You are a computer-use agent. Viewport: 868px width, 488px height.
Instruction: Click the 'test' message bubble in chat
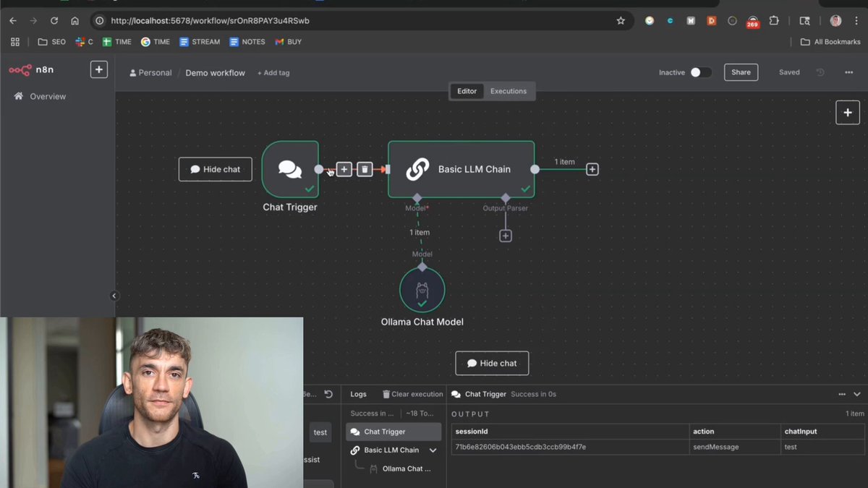320,432
